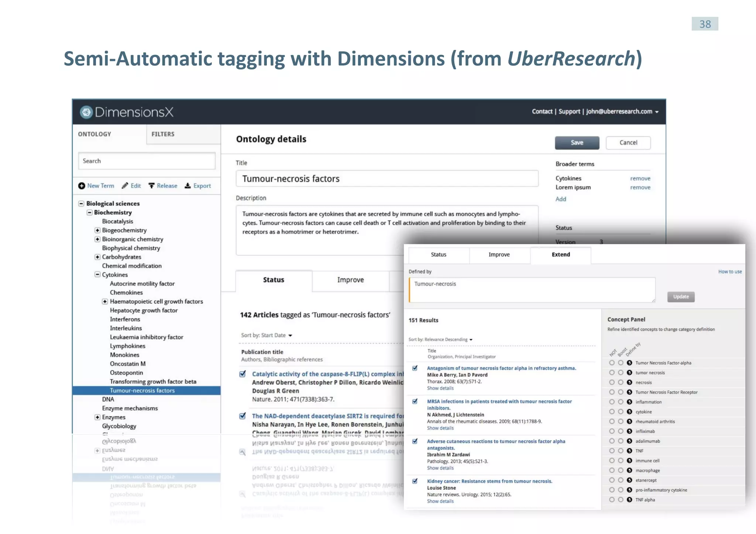The image size is (756, 534).
Task: Expand the Biogeochemistry node
Action: point(97,230)
